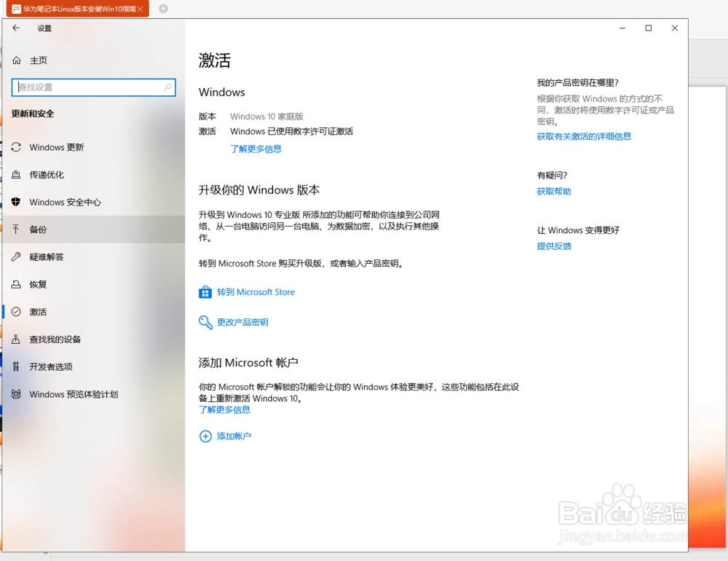This screenshot has width=728, height=561.
Task: Click the 主页 home icon
Action: [17, 60]
